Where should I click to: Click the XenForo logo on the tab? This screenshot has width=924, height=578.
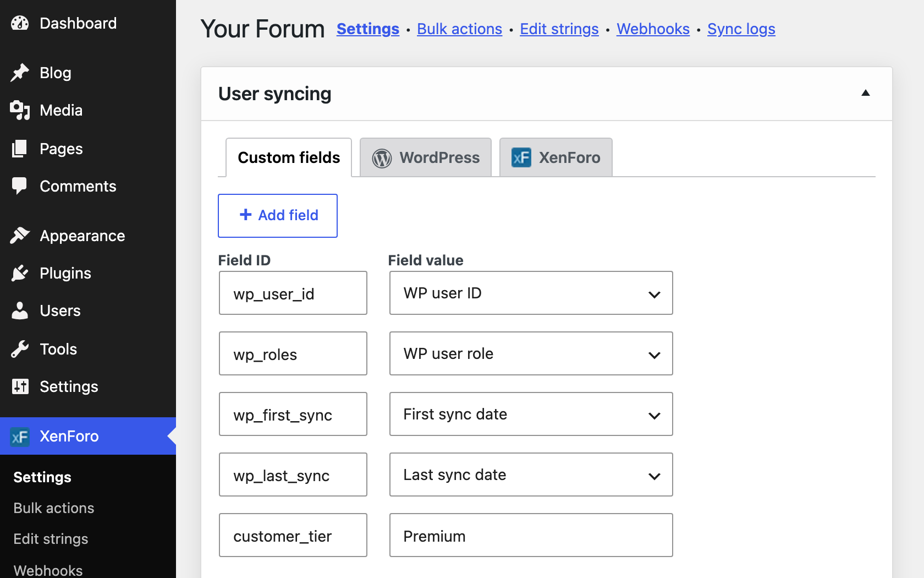[521, 158]
